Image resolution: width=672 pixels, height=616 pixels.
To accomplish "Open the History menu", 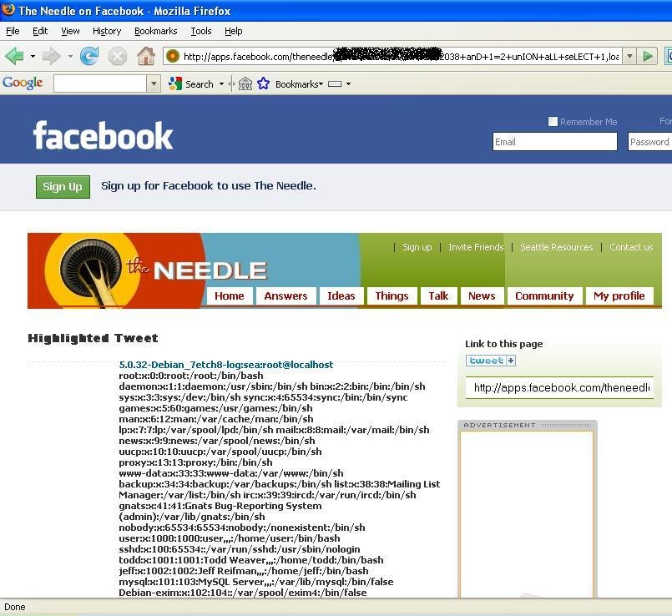I will pyautogui.click(x=107, y=31).
